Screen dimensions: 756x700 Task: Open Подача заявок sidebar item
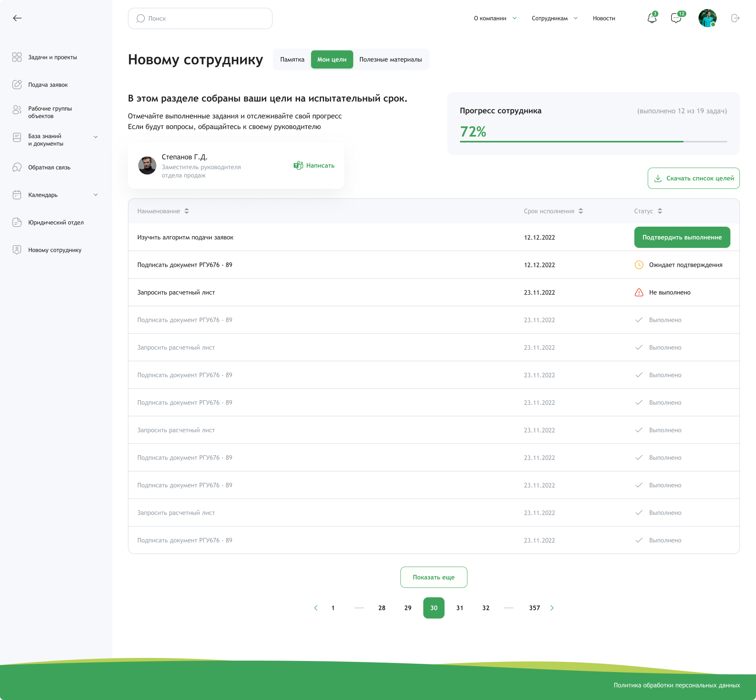tap(48, 85)
